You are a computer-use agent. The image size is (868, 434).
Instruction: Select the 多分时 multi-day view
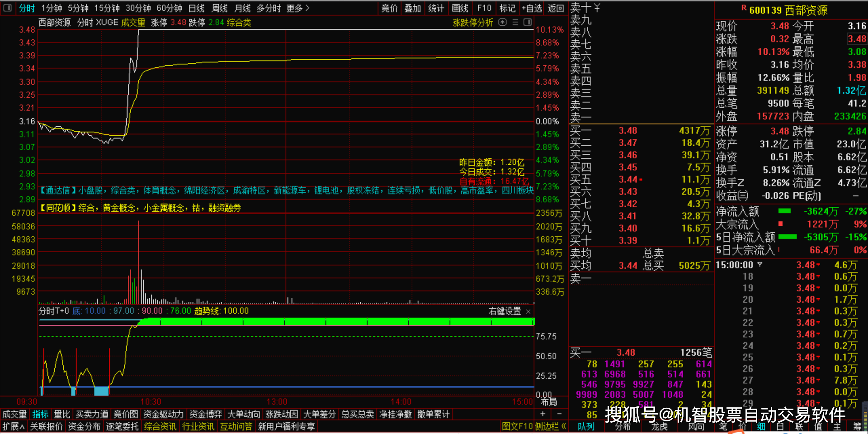tap(269, 8)
